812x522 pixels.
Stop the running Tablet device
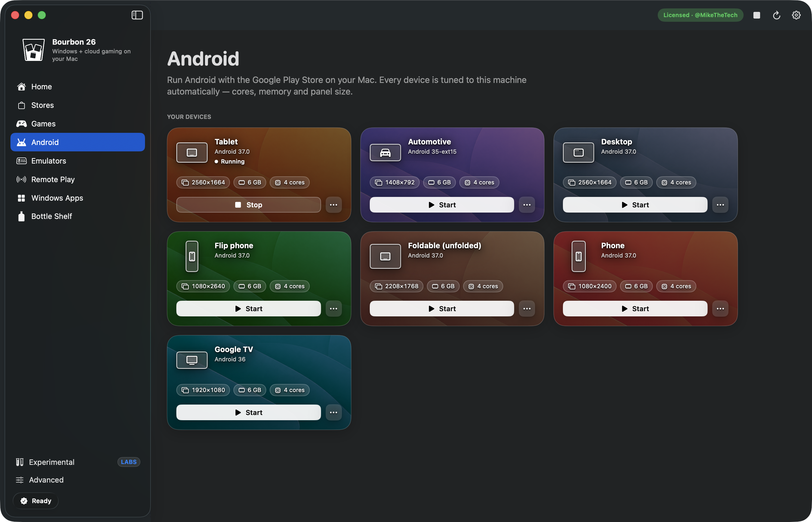point(249,205)
